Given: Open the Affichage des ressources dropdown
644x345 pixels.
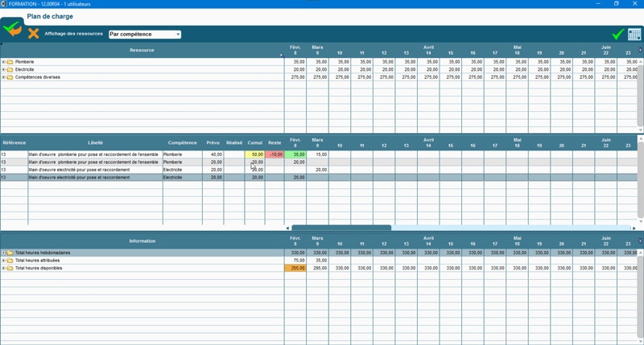Looking at the screenshot, I should pos(145,35).
